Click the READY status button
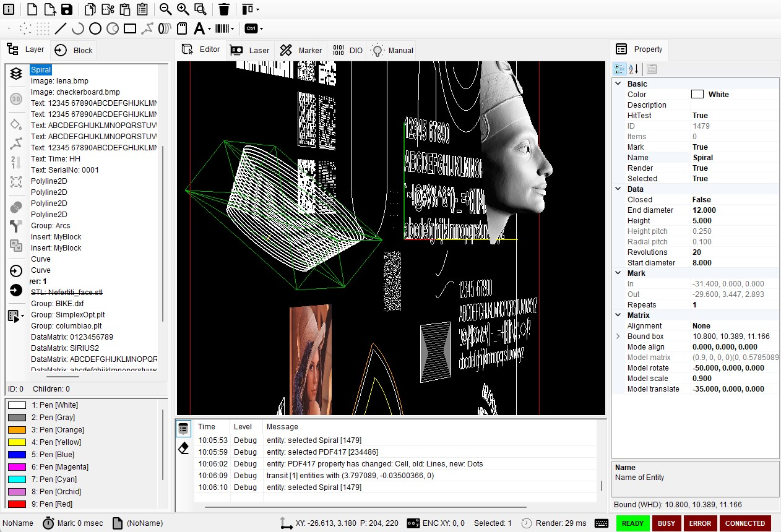Screen dimensions: 781x532 632,523
